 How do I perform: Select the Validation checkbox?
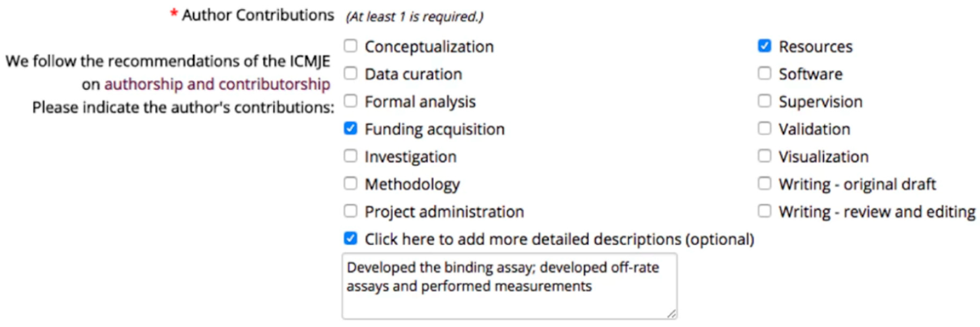pyautogui.click(x=764, y=129)
